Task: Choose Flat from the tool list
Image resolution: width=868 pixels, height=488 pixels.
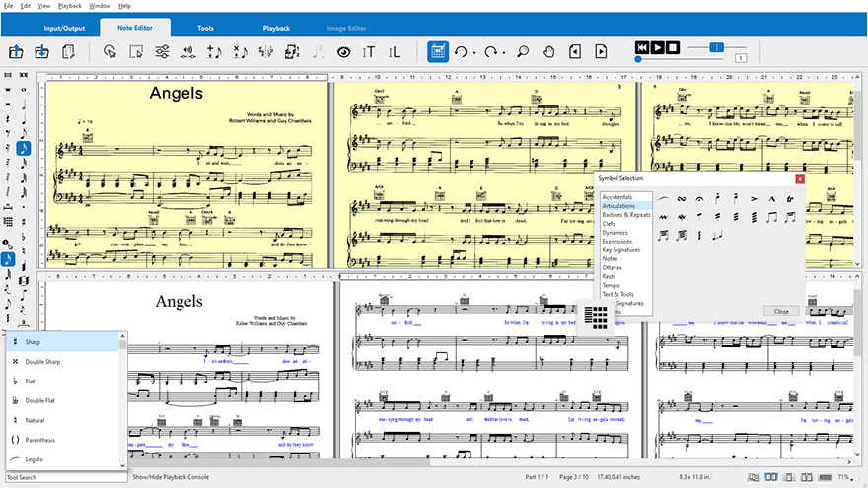Action: (62, 382)
